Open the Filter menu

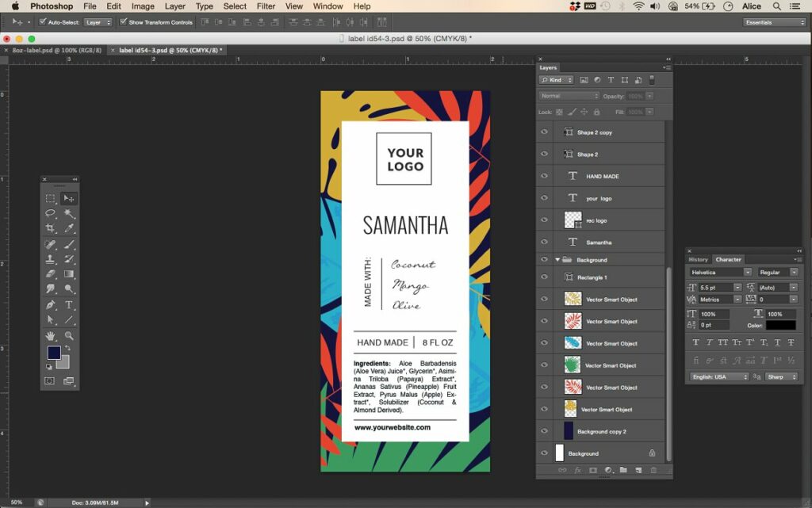(x=266, y=6)
